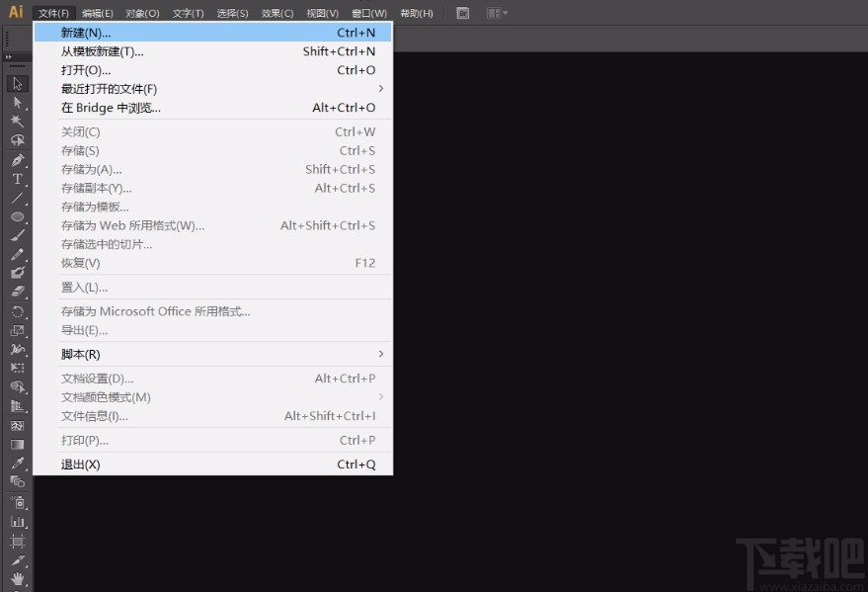Select the Line Segment tool
Viewport: 868px width, 592px height.
17,198
